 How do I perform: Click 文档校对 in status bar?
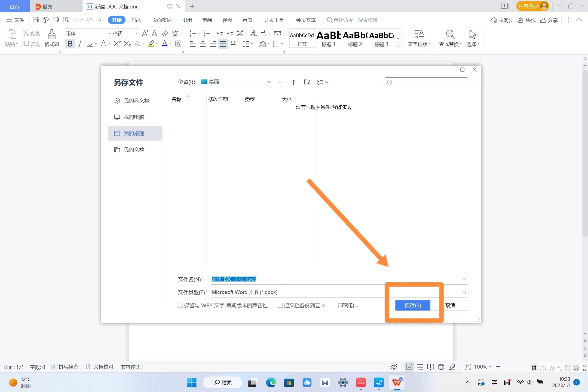(x=100, y=367)
